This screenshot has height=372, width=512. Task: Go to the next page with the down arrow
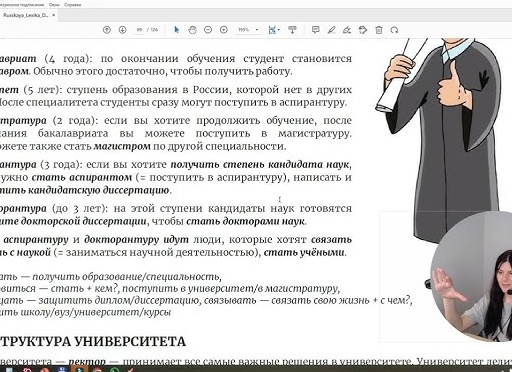(x=123, y=30)
